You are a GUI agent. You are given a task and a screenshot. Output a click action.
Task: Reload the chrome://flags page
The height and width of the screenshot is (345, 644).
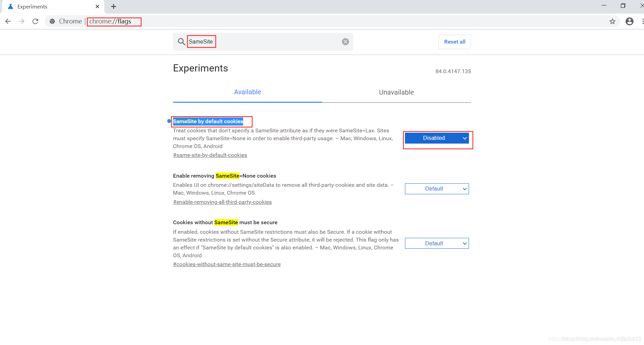tap(35, 21)
